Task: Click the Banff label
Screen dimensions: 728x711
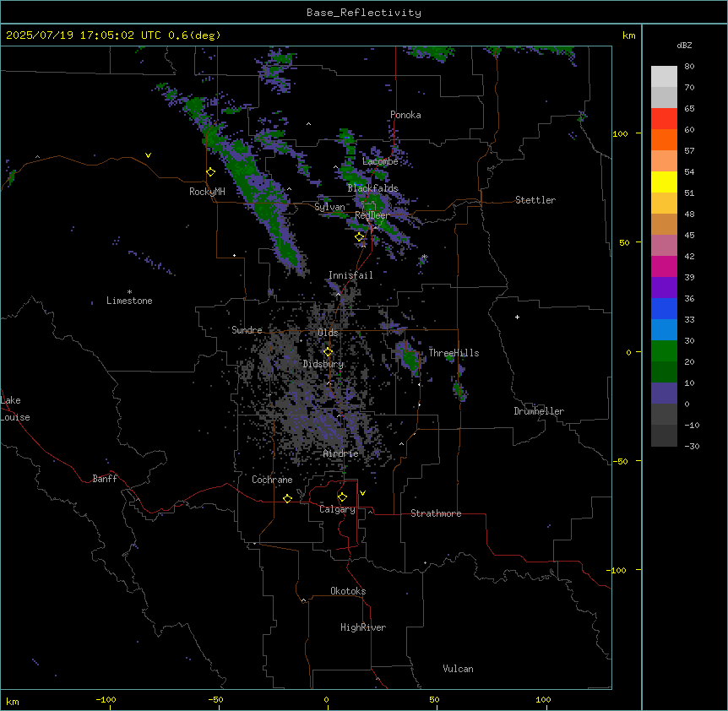Action: 105,479
